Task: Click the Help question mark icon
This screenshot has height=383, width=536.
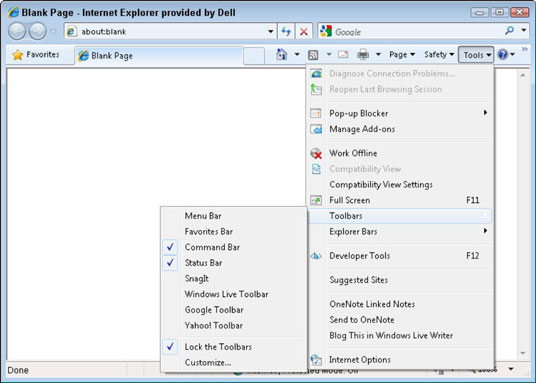Action: (502, 55)
